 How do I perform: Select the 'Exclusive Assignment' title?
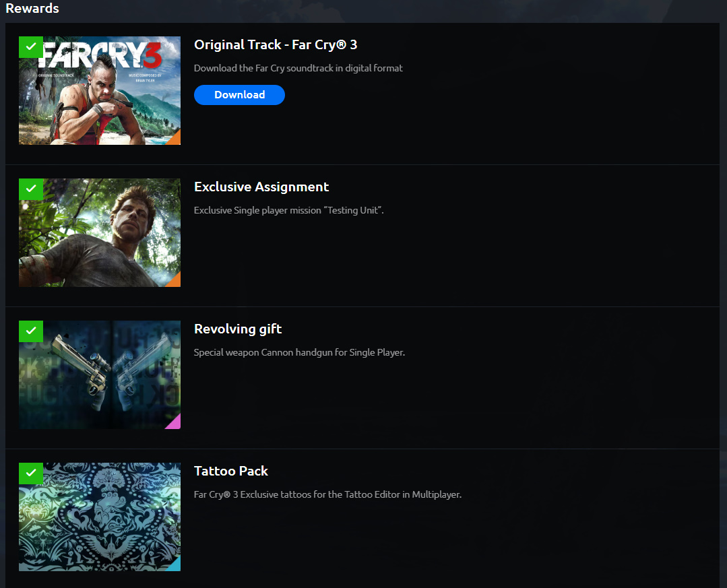[x=261, y=187]
